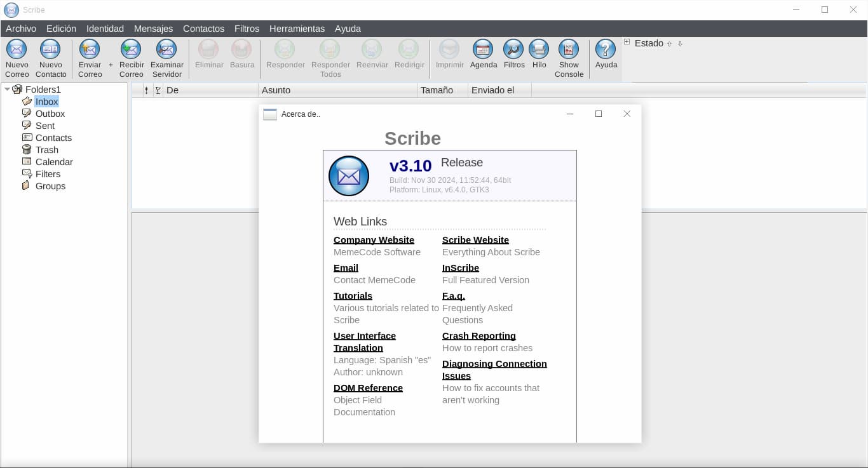The width and height of the screenshot is (868, 468).
Task: Send mail using Enviar Correo icon
Action: 90,49
